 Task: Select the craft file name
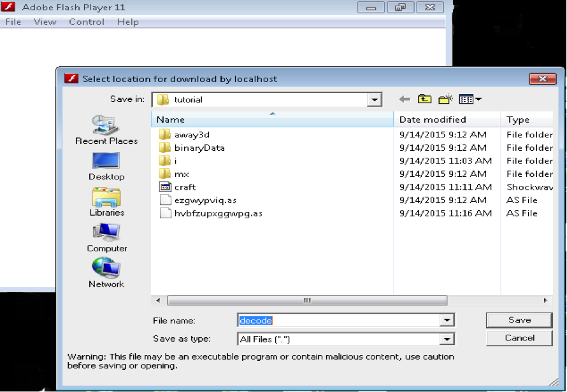[185, 187]
